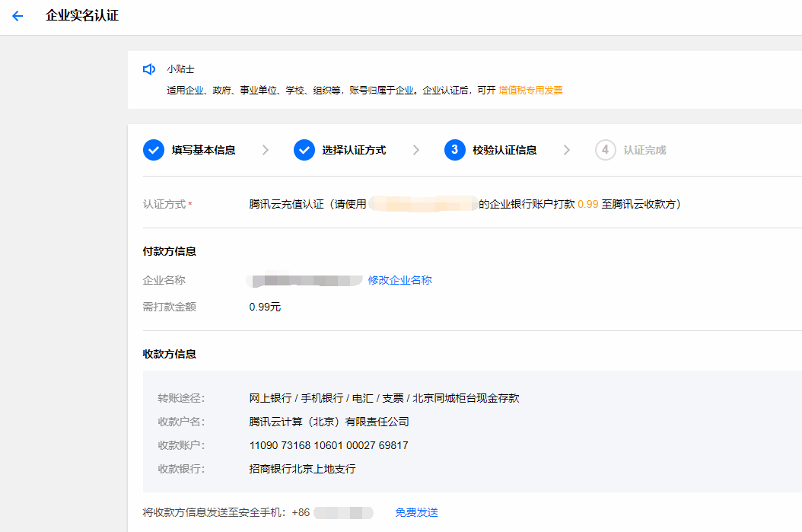Select the 选择认证方式 step checkmark
Viewport: 802px width, 532px height.
pyautogui.click(x=304, y=150)
